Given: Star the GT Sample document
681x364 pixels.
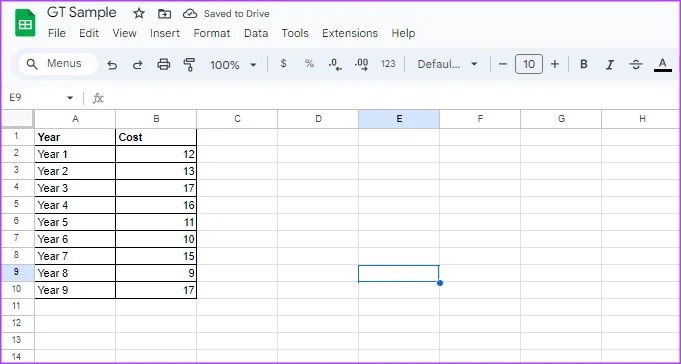Looking at the screenshot, I should tap(139, 13).
